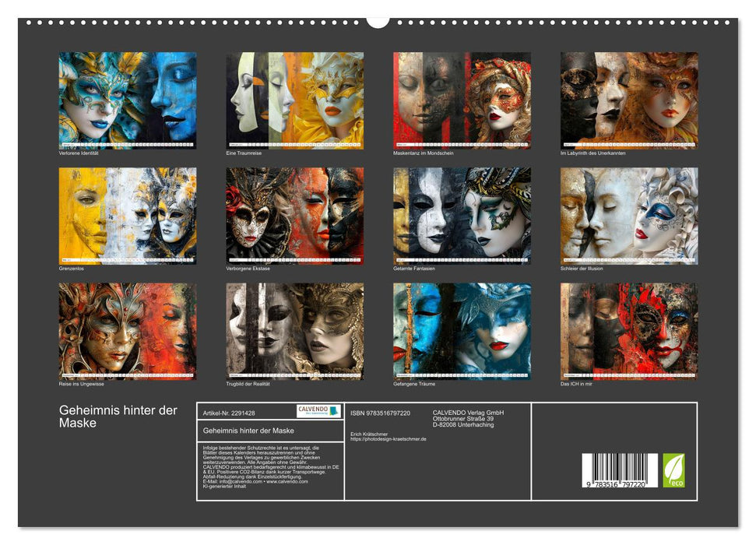Click the 'Verborgene Ekstase' caption
The height and width of the screenshot is (545, 756).
[248, 269]
